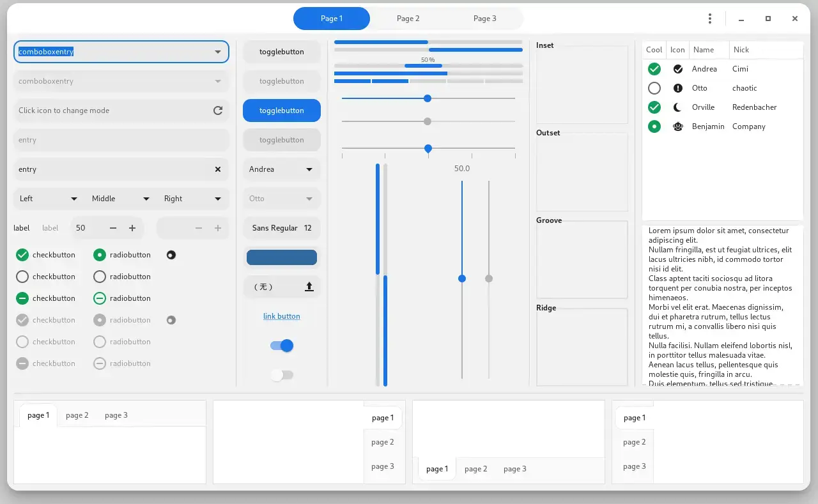Click the face icon in Benjamin row

point(678,126)
